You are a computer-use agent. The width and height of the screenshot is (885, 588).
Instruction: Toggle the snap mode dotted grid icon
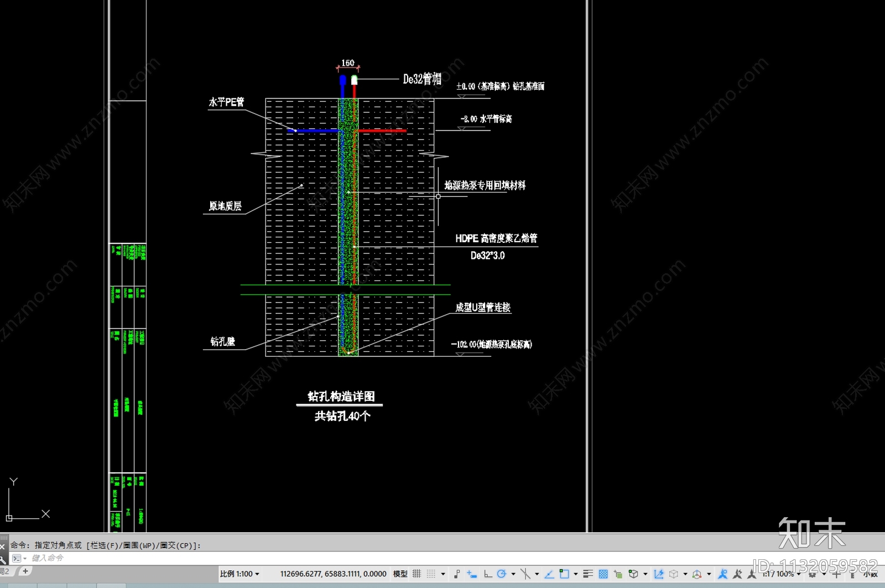tap(431, 574)
